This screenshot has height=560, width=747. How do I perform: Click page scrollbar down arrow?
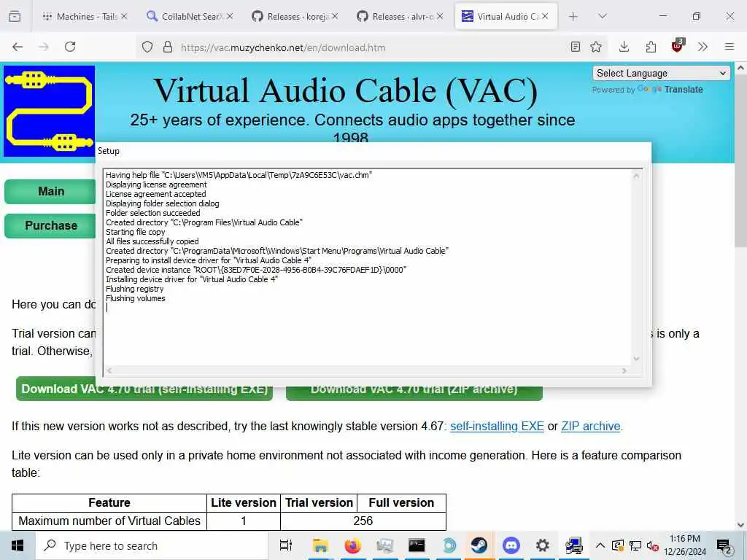coord(740,525)
